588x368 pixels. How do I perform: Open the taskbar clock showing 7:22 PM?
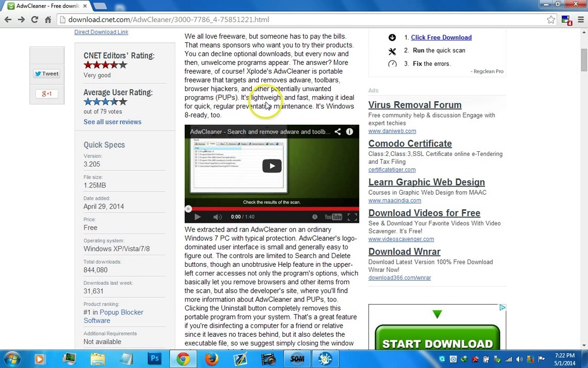(x=565, y=359)
